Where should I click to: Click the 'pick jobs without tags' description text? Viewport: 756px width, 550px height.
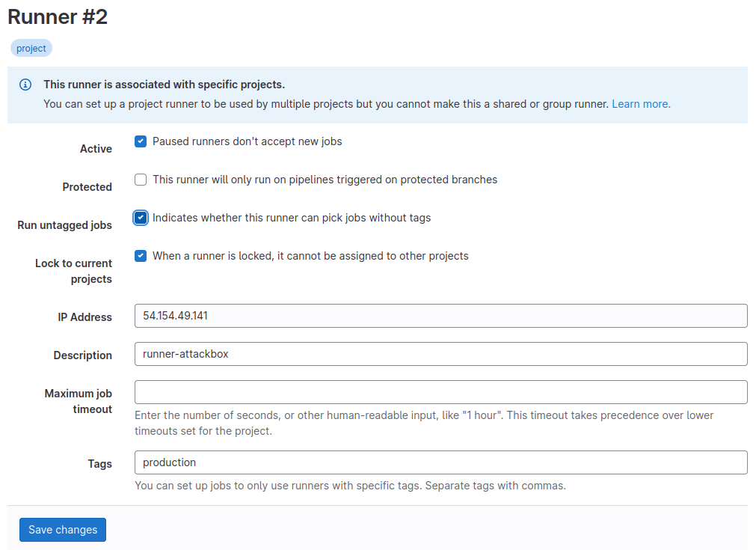(292, 218)
